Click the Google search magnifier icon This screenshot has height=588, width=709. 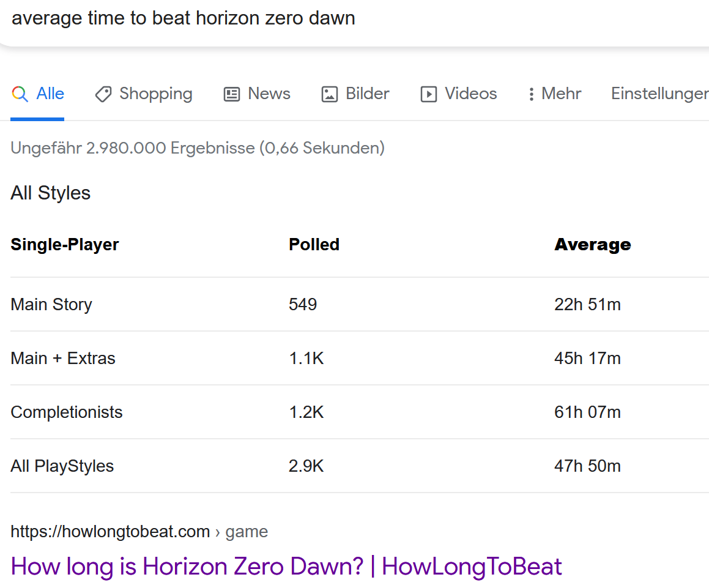coord(20,94)
